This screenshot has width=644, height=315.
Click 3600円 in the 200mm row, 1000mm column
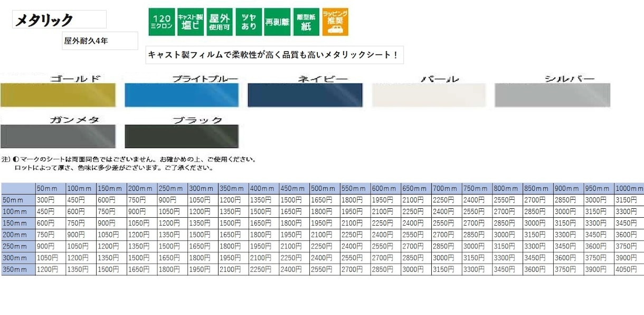[x=629, y=235]
